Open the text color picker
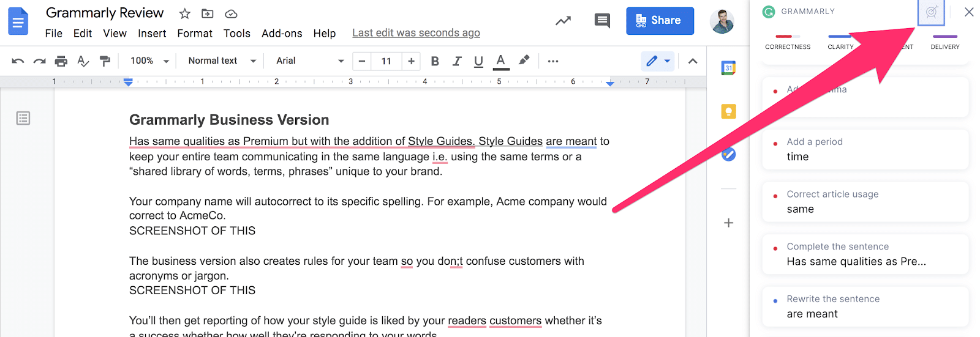This screenshot has width=980, height=337. tap(500, 61)
